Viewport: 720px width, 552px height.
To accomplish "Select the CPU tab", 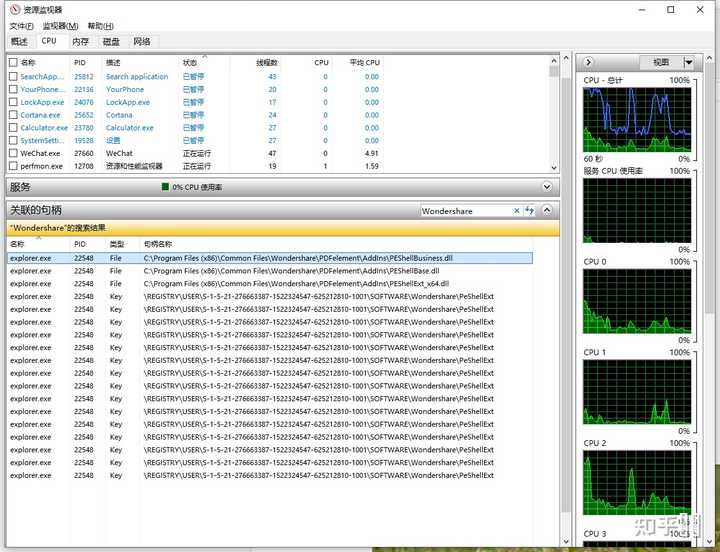I will point(49,41).
